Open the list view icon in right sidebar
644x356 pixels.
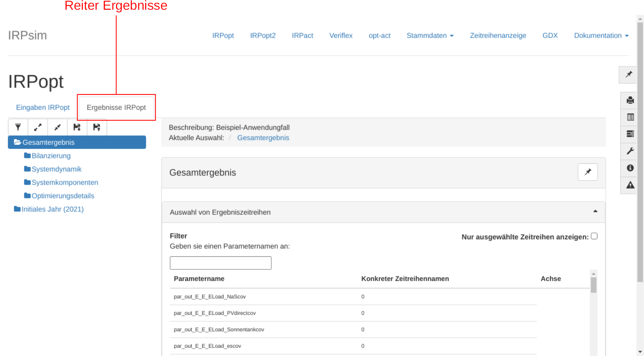pyautogui.click(x=630, y=117)
